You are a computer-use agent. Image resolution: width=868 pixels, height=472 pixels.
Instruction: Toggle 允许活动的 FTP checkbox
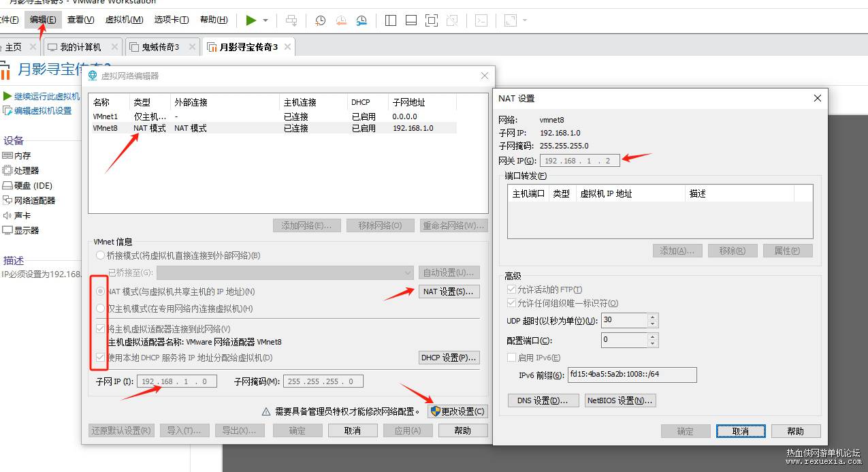coord(512,289)
